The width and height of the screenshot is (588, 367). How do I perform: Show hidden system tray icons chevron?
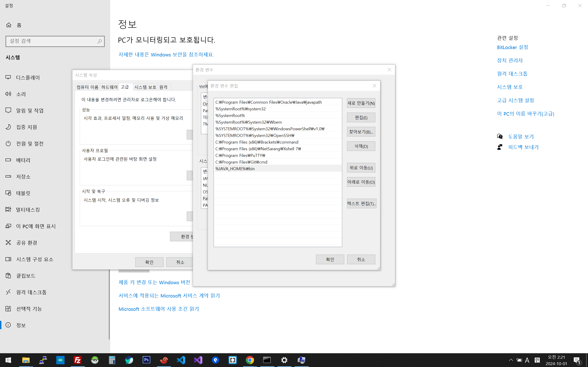pyautogui.click(x=511, y=360)
